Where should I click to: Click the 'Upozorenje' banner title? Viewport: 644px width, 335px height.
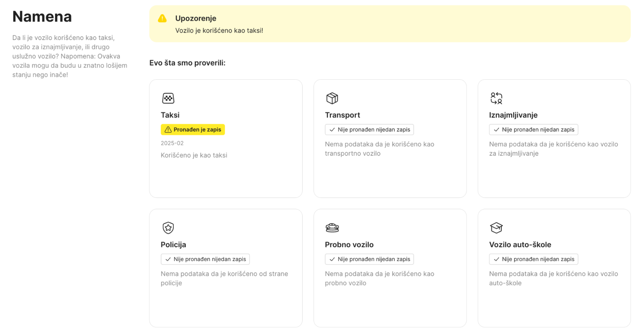point(196,18)
